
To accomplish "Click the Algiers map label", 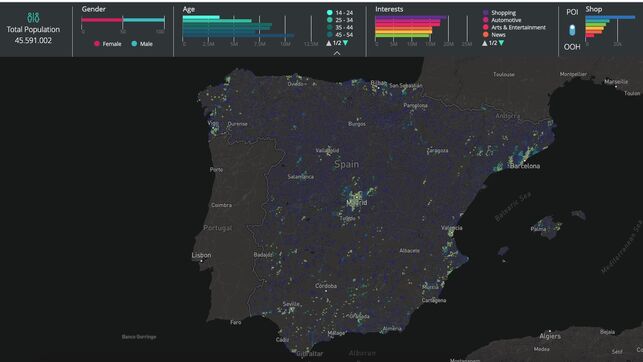I will pyautogui.click(x=550, y=336).
